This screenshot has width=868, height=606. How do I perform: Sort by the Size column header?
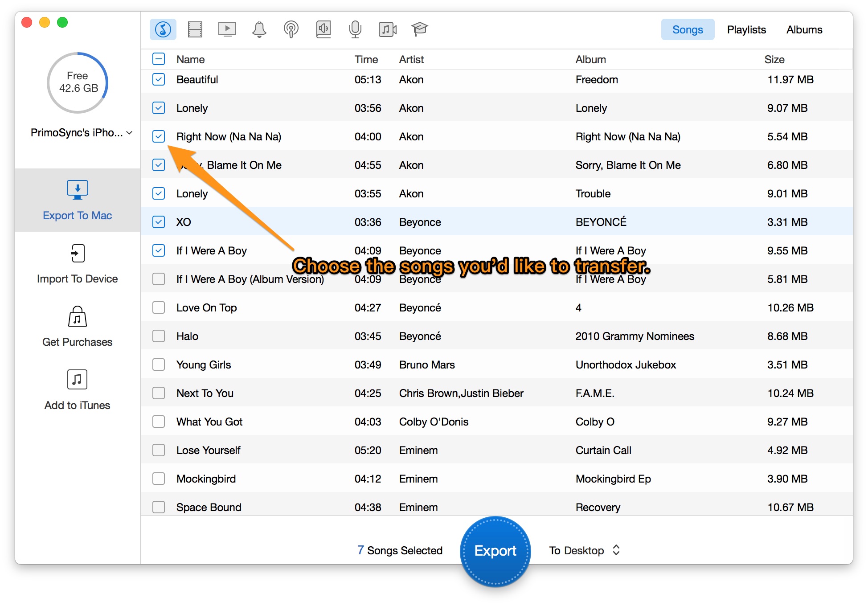tap(774, 59)
